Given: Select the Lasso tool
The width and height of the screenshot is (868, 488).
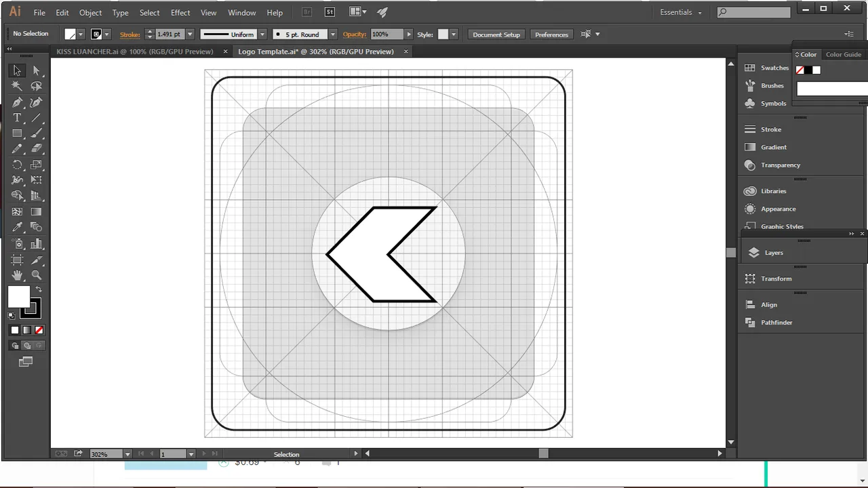Looking at the screenshot, I should point(37,86).
